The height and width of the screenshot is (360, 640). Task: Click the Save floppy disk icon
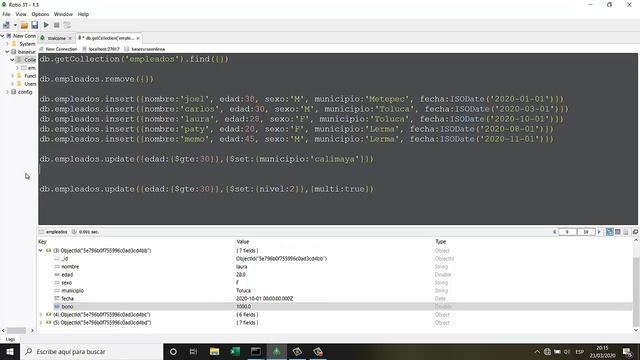click(35, 25)
